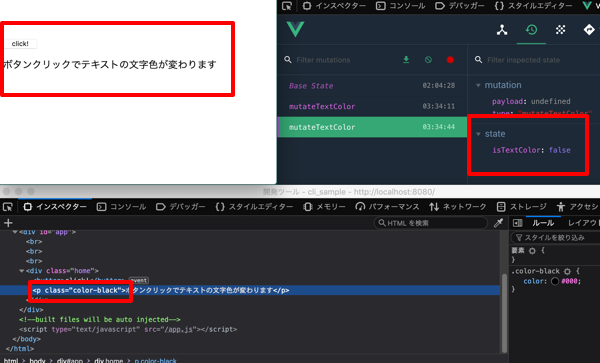Screen dimensions: 600x363
Task: Open the Vue devtools Events tab icon
Action: tap(561, 29)
